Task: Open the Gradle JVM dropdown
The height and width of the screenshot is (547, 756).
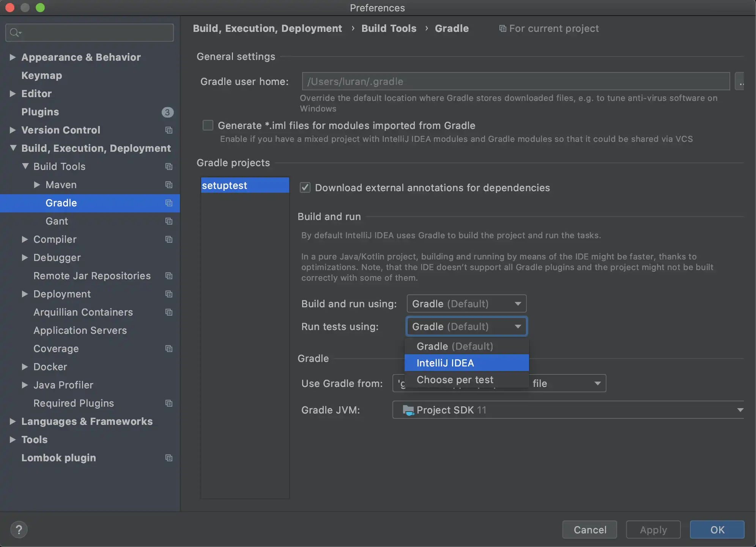Action: click(567, 410)
